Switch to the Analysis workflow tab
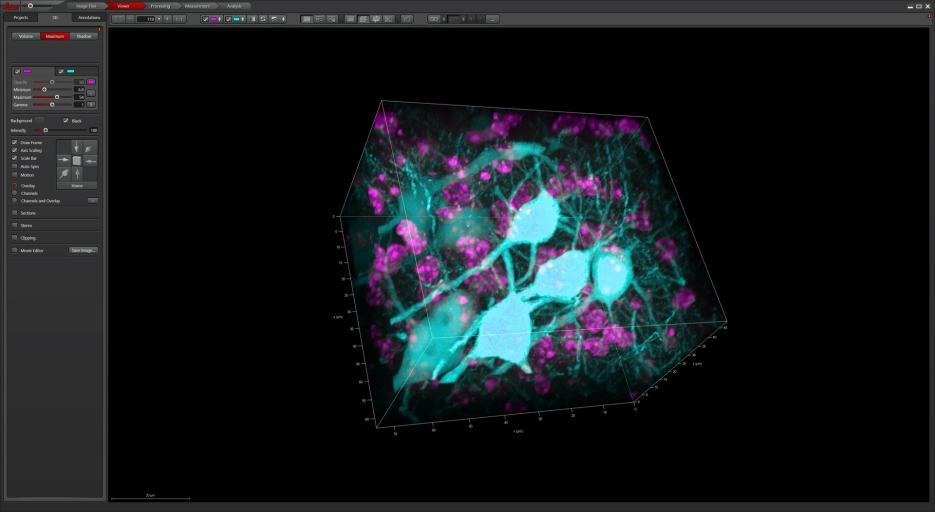 click(x=234, y=6)
